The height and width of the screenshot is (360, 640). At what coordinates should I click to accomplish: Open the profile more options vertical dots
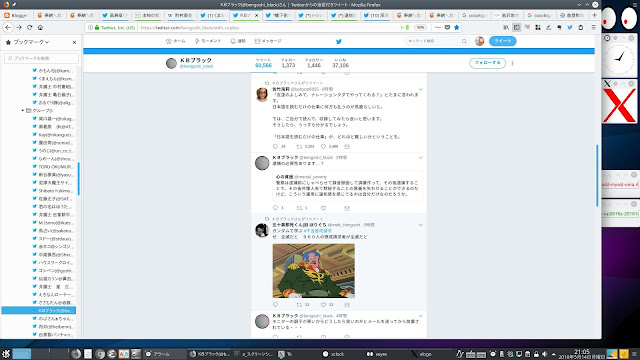(x=512, y=63)
